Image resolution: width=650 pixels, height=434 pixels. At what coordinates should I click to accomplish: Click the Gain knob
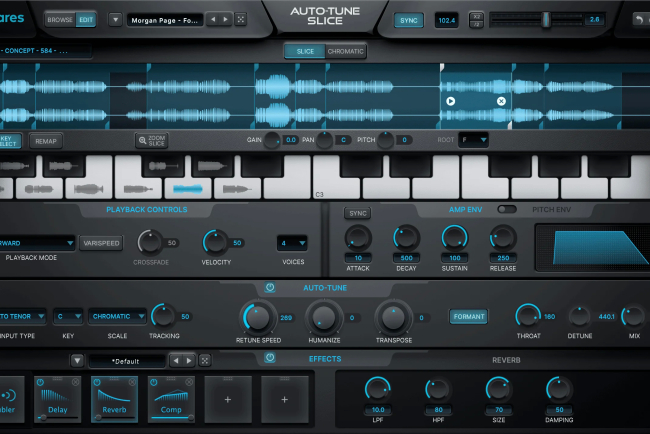tap(272, 140)
